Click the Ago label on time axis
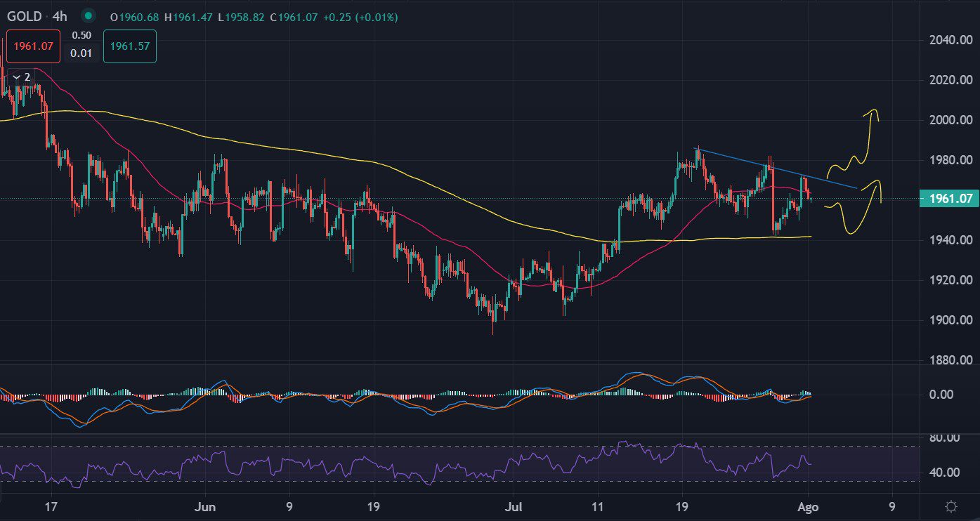980x521 pixels. [809, 506]
